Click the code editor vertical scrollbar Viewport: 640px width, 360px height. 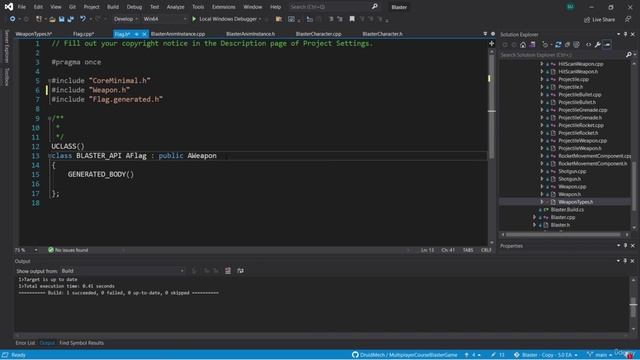pos(491,147)
